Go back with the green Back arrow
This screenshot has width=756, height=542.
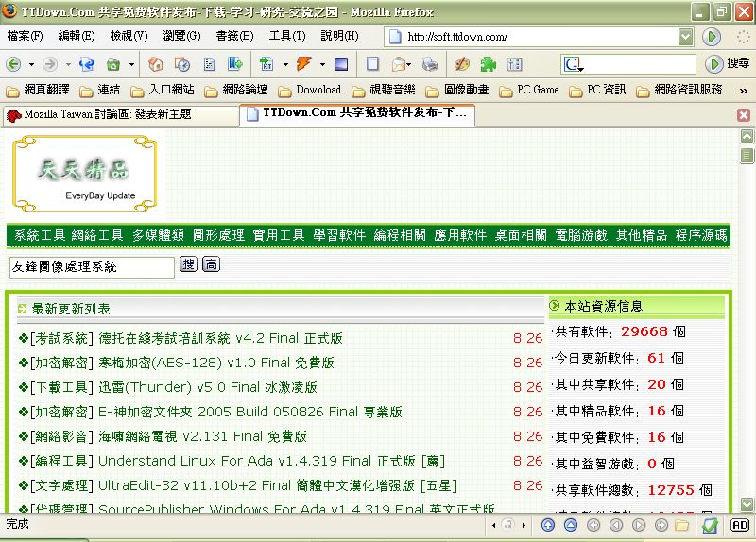click(x=13, y=64)
